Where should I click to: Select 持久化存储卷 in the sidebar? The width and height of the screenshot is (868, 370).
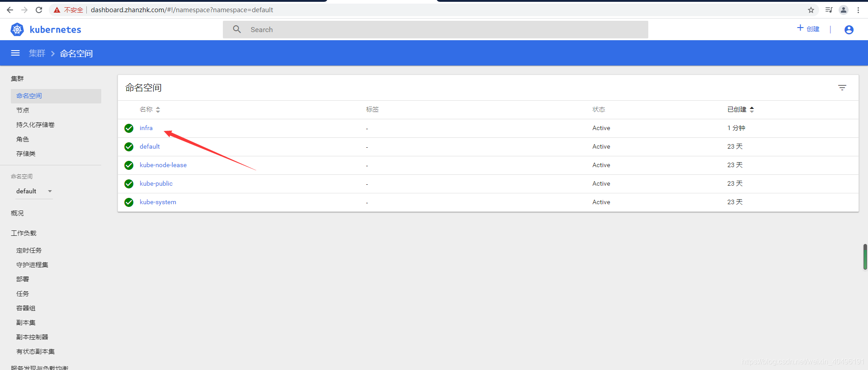coord(35,125)
